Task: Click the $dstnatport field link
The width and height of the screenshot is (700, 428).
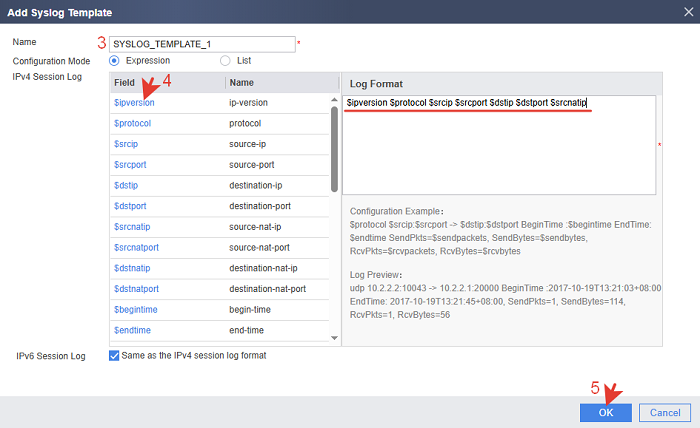Action: point(137,288)
